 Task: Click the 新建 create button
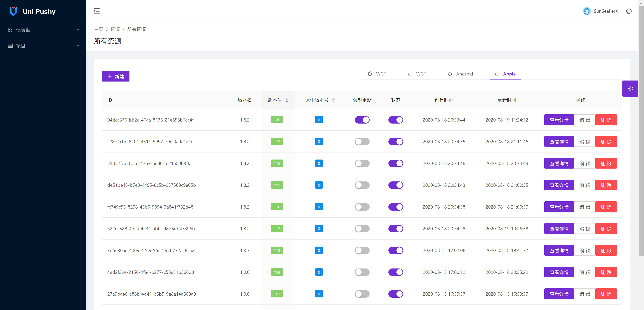coord(116,76)
